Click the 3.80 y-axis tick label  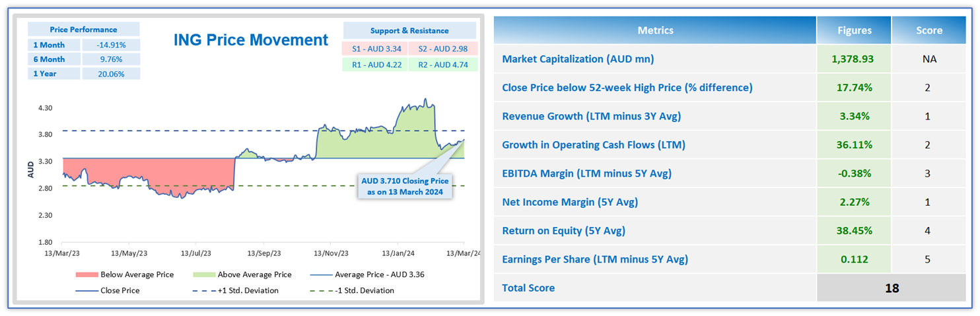tap(45, 135)
